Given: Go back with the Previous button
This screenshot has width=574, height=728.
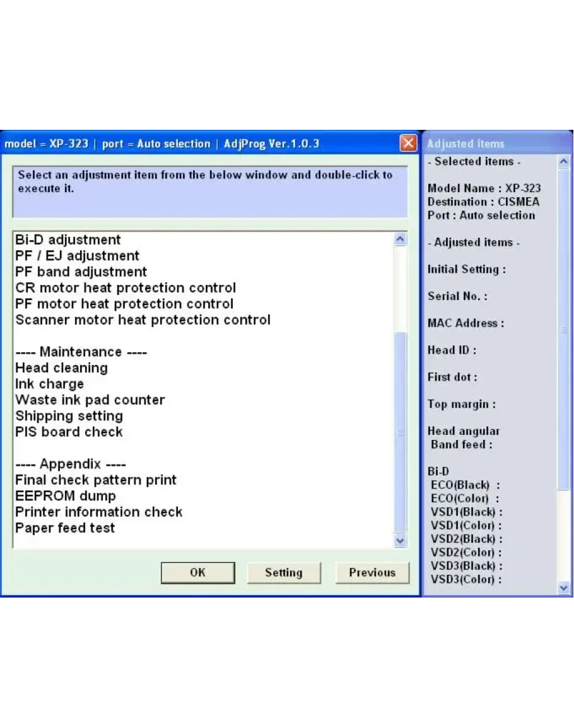Looking at the screenshot, I should tap(372, 572).
